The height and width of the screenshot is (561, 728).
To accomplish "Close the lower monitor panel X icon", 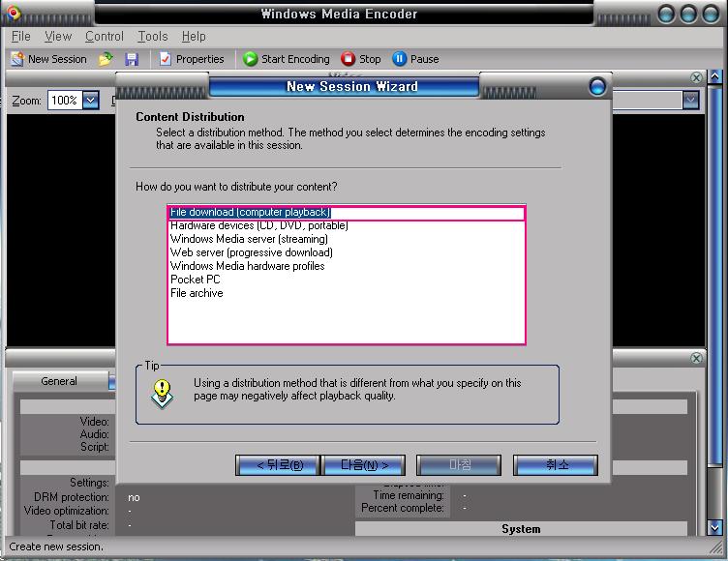I will click(696, 358).
